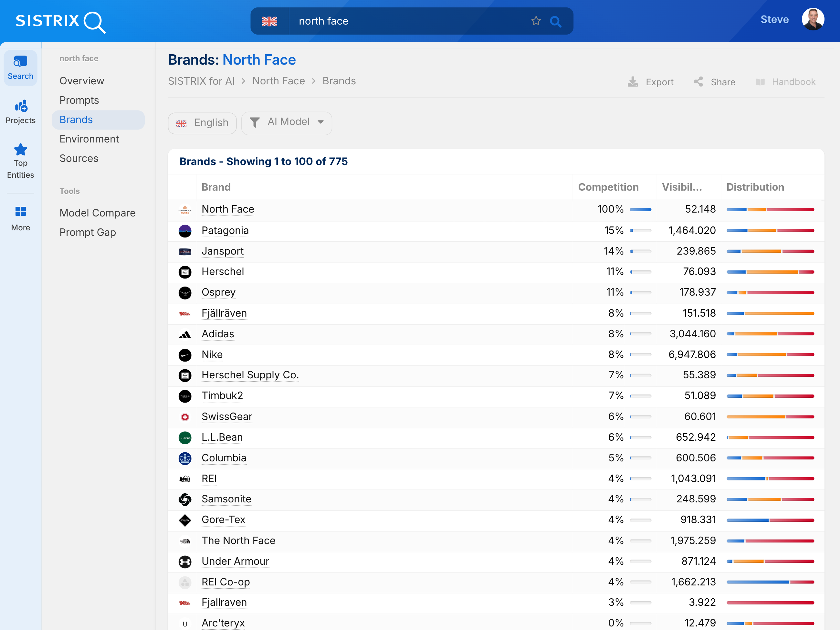Sort by Visibility column header
840x630 pixels.
[682, 187]
